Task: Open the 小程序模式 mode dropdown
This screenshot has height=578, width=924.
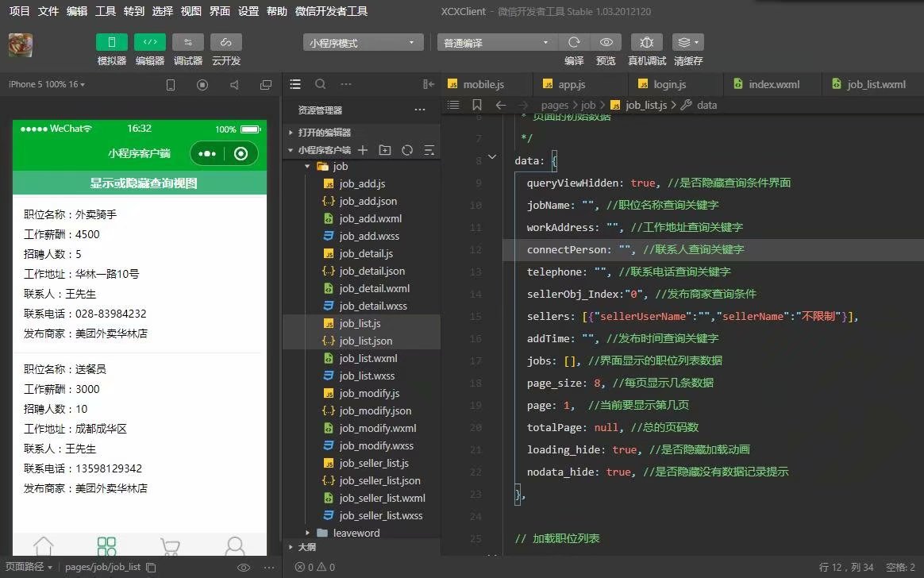Action: tap(363, 41)
